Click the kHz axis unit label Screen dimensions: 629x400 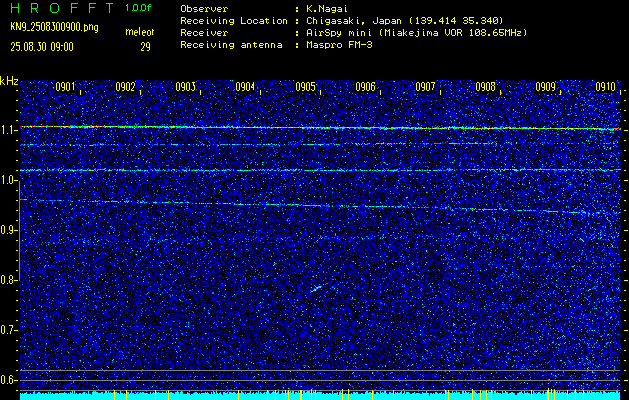(9, 81)
